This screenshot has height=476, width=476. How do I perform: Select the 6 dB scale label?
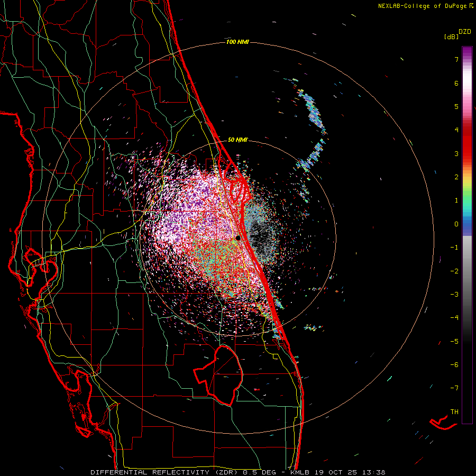(456, 83)
